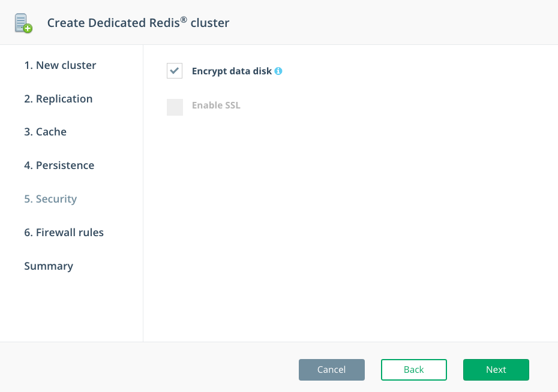Select the 5. Security step
Image resolution: width=558 pixels, height=392 pixels.
coord(50,199)
